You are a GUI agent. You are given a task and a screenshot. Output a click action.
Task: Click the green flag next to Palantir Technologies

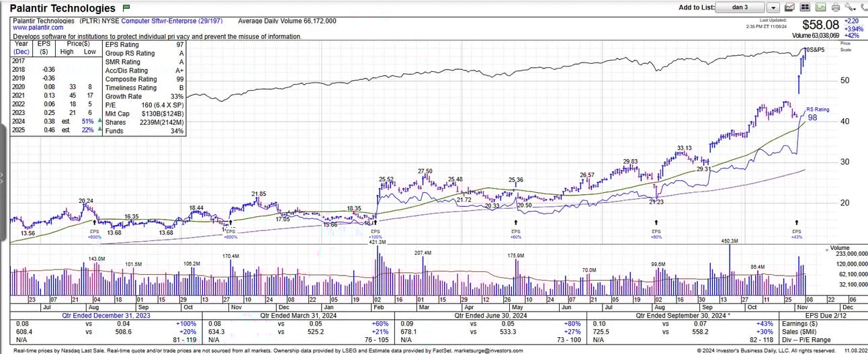pos(126,8)
